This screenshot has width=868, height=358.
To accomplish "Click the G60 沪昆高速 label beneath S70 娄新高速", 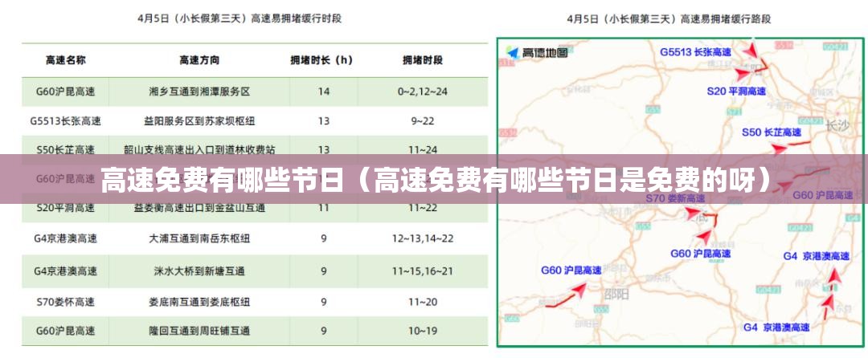I will click(x=701, y=253).
